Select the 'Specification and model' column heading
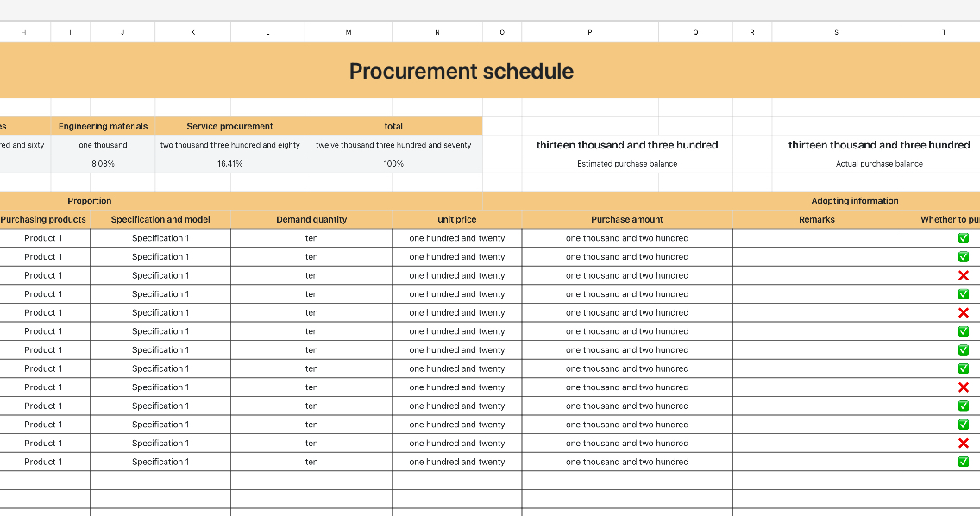Screen dimensions: 980x516 [x=160, y=219]
